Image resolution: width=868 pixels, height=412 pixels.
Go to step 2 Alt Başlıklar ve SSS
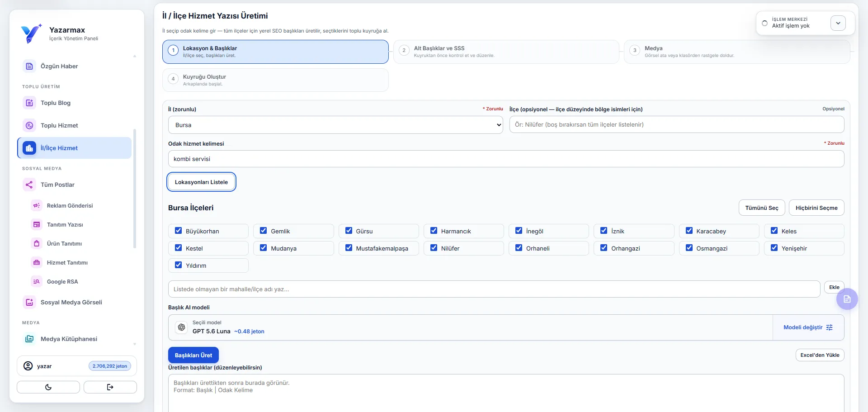pos(506,52)
